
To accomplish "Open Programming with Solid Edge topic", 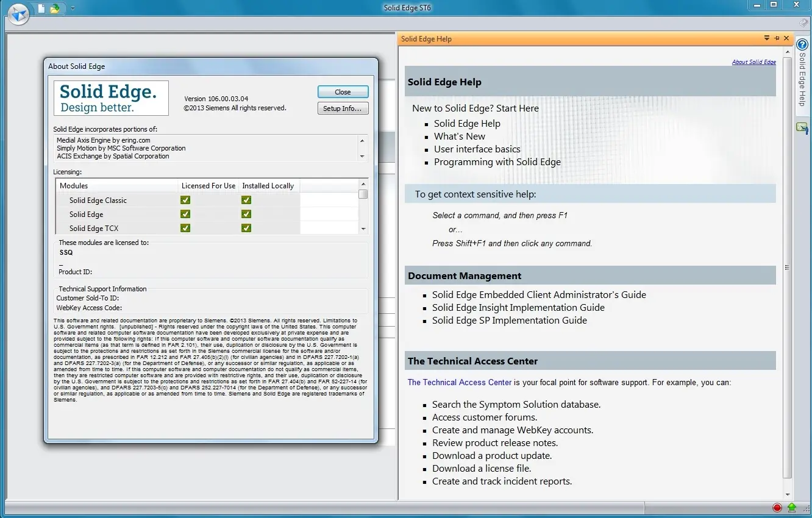I will (x=497, y=162).
